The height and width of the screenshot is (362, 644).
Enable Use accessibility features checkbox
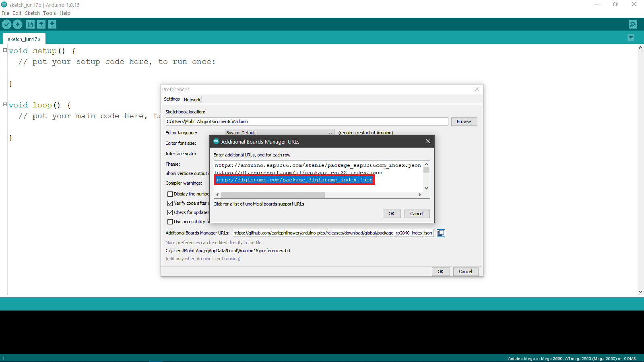pyautogui.click(x=170, y=222)
